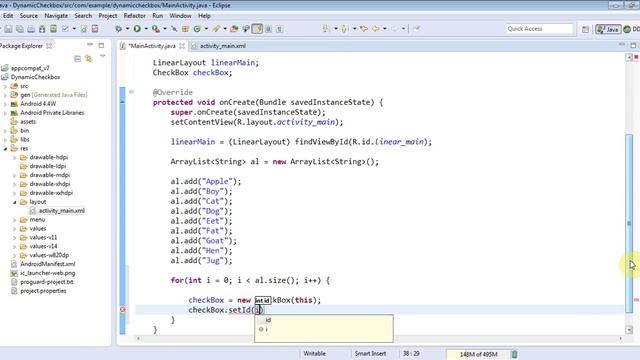The image size is (640, 360).
Task: Click into the Quick Access field
Action: pyautogui.click(x=540, y=29)
